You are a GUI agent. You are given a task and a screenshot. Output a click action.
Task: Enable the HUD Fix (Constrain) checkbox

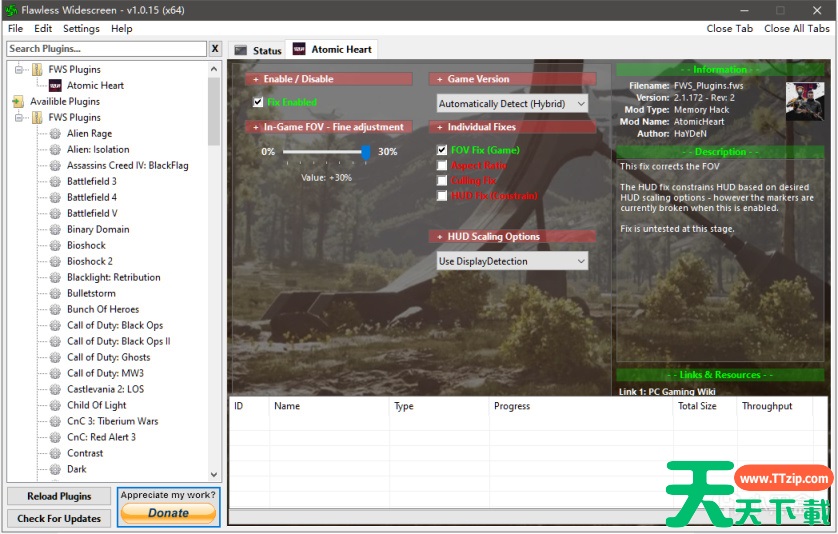click(x=442, y=196)
